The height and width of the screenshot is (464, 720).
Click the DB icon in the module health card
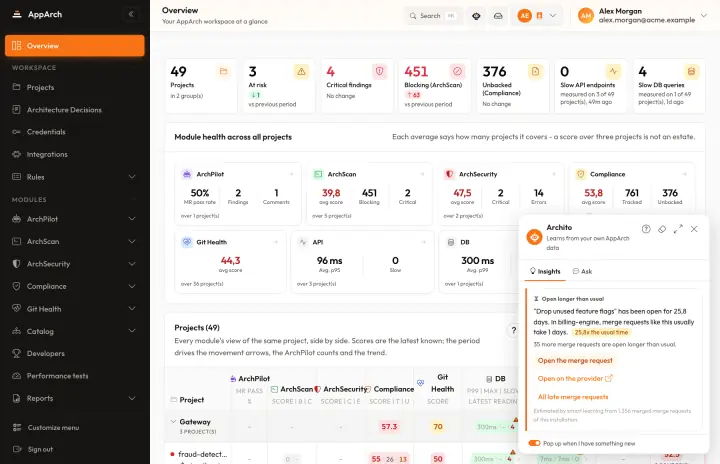[x=451, y=242]
